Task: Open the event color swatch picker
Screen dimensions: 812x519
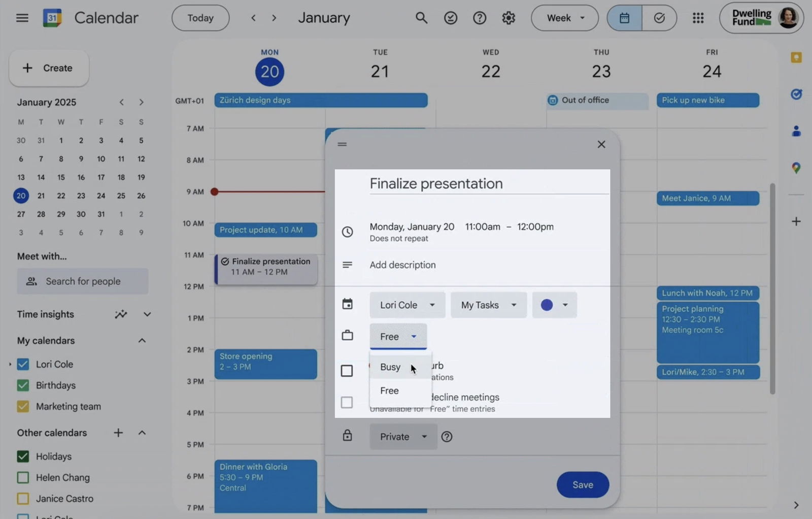Action: point(554,305)
